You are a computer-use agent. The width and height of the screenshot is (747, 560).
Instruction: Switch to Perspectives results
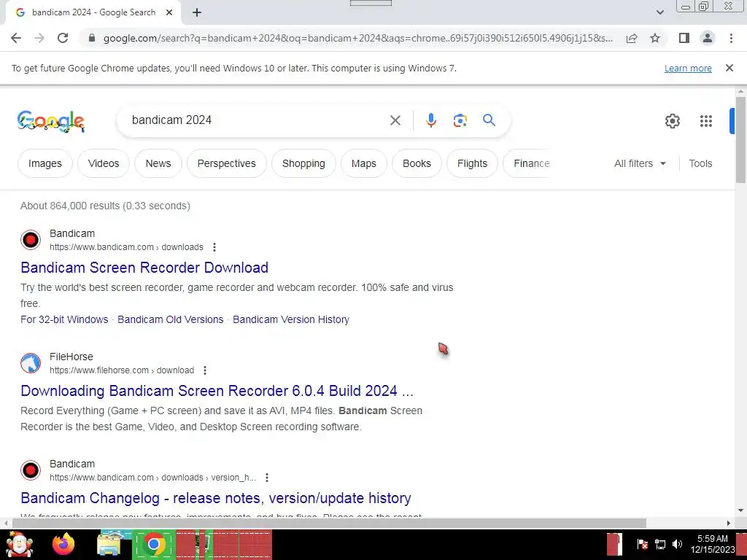227,163
